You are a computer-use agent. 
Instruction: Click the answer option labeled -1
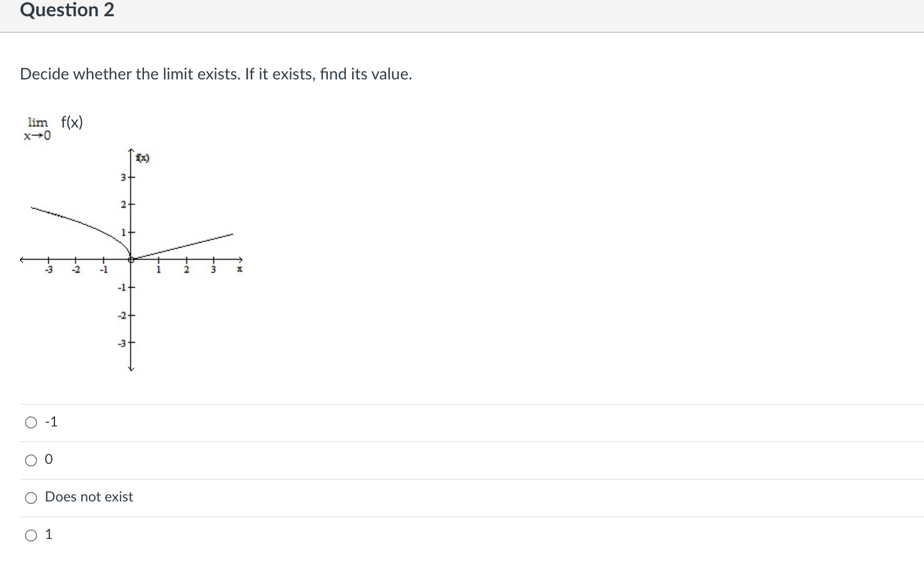[x=51, y=421]
